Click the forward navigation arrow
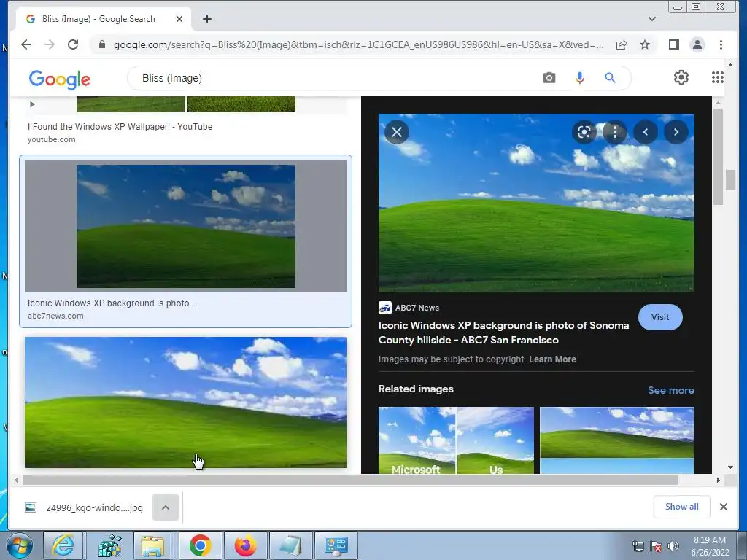Screen dimensions: 747x560 [50, 44]
